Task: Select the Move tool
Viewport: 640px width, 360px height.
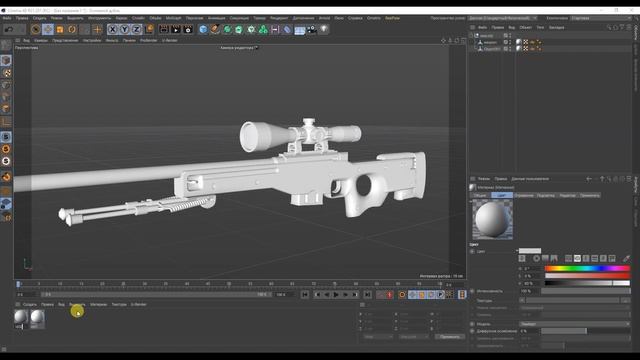Action: [48, 29]
